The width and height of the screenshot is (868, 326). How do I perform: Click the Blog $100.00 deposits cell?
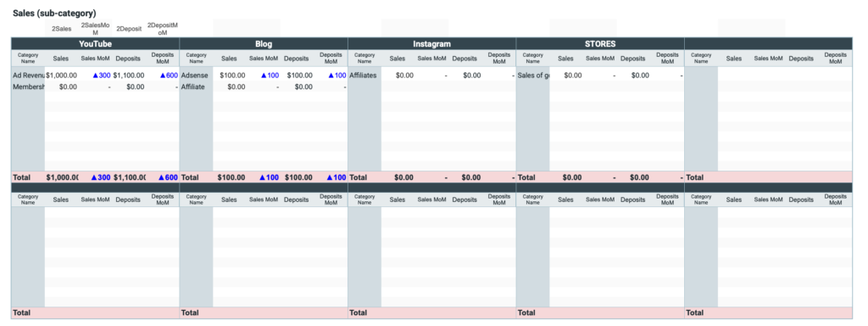(x=298, y=76)
